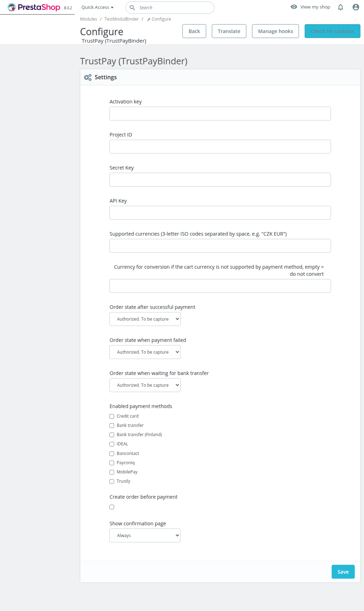Screen dimensions: 364x611
Task: Check Create order before payment
Action: [x=112, y=507]
